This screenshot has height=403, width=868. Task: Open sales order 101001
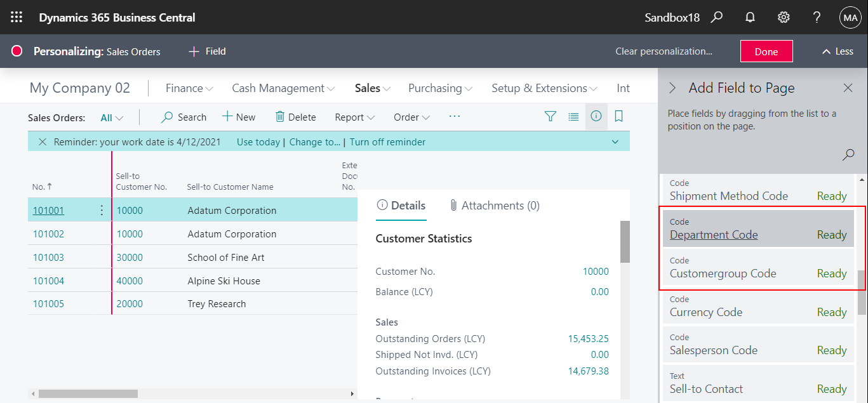pos(48,209)
